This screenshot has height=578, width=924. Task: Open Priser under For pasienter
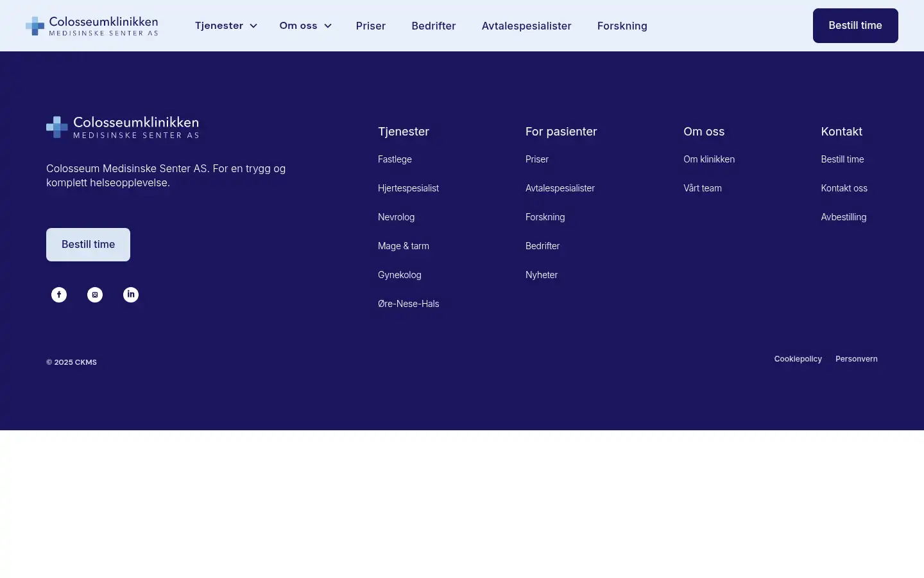click(537, 159)
